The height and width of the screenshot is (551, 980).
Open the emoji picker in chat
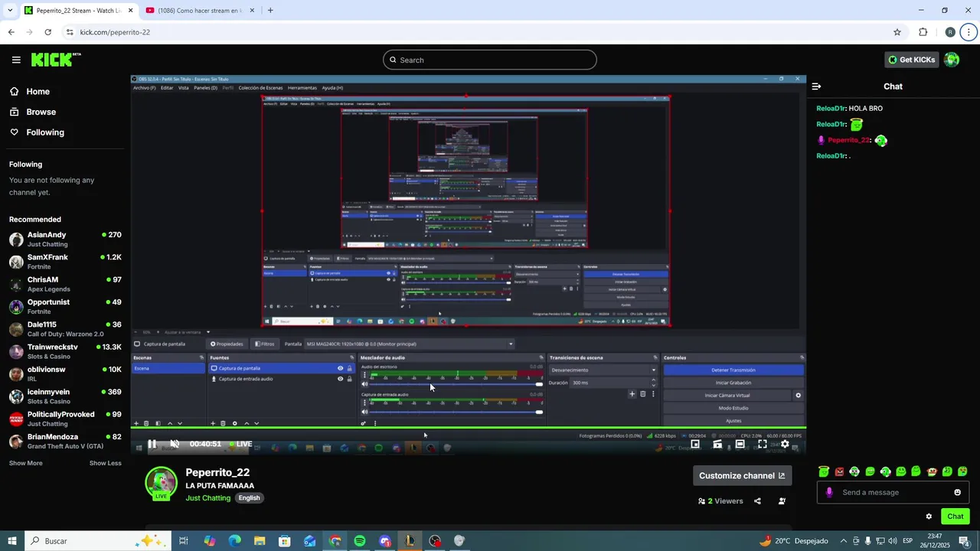click(957, 492)
